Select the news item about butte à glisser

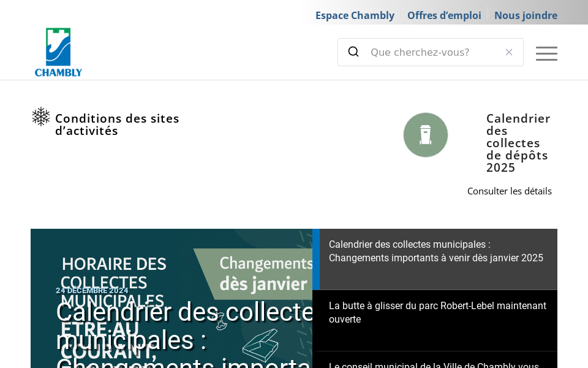(x=437, y=312)
